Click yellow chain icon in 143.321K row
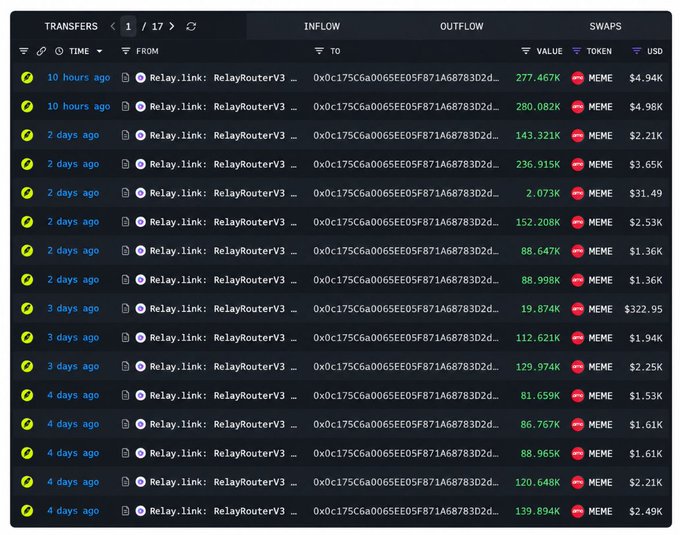Viewport: 680px width, 535px height. click(x=27, y=135)
